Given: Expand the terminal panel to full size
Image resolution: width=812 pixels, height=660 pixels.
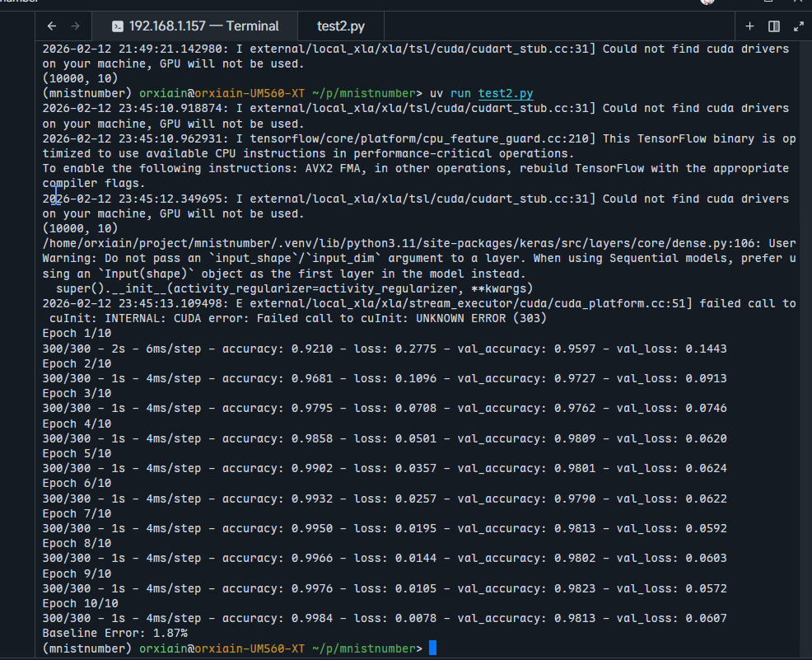Looking at the screenshot, I should [x=797, y=26].
